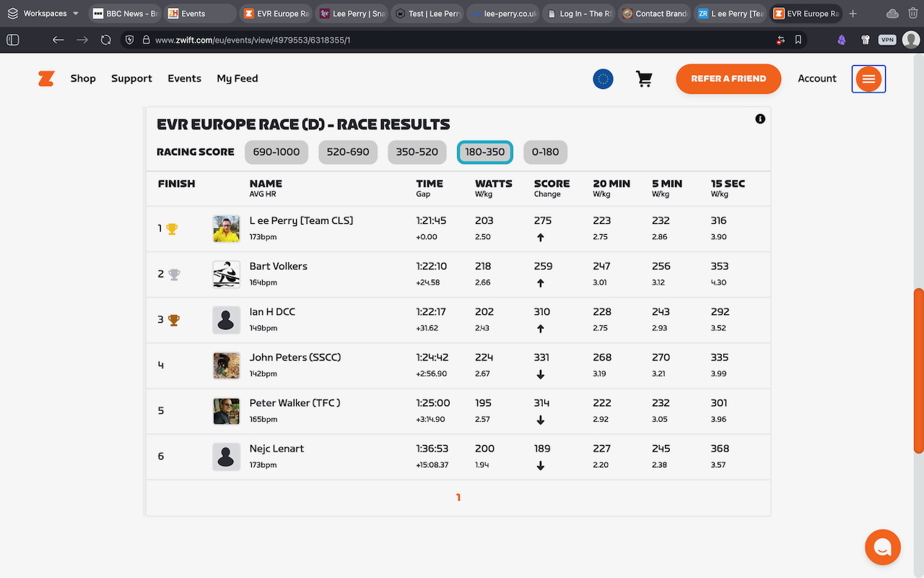Click John Peters' profile photo
The image size is (924, 578).
pyautogui.click(x=226, y=366)
